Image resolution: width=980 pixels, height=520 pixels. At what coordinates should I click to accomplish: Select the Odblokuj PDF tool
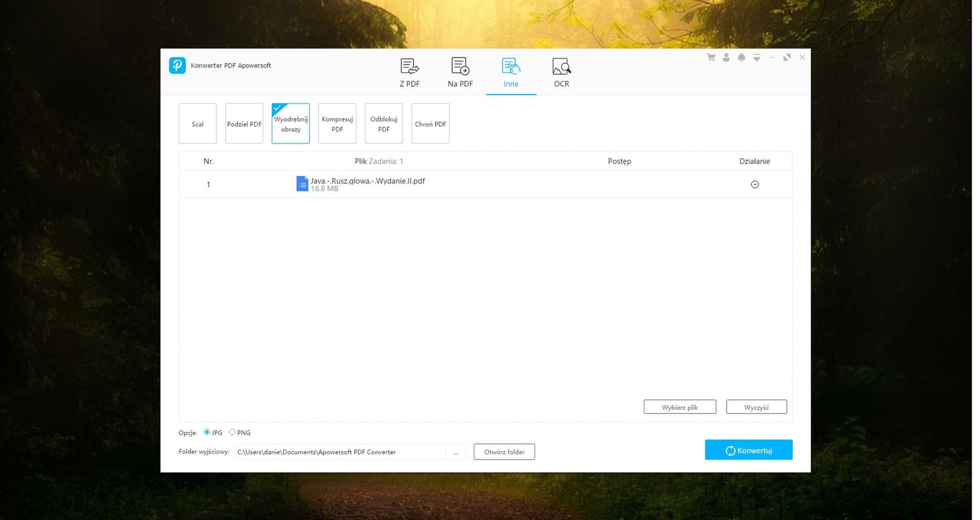pos(384,124)
